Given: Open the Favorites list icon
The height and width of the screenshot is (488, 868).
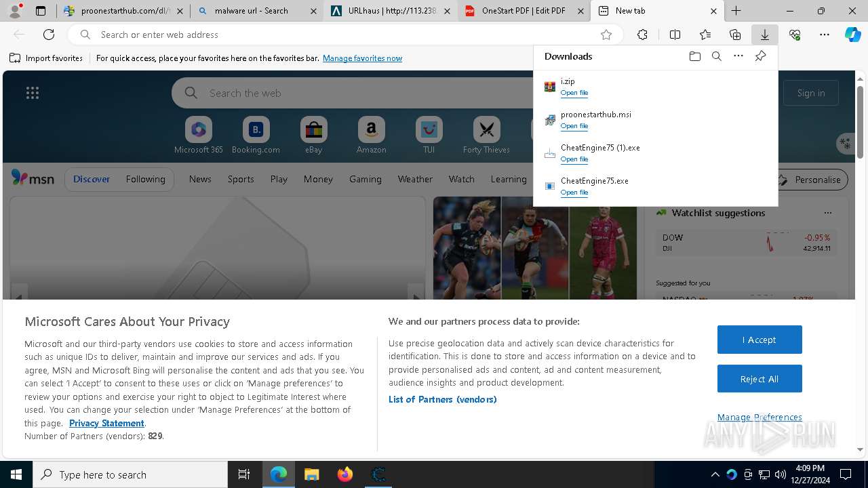Looking at the screenshot, I should [705, 35].
